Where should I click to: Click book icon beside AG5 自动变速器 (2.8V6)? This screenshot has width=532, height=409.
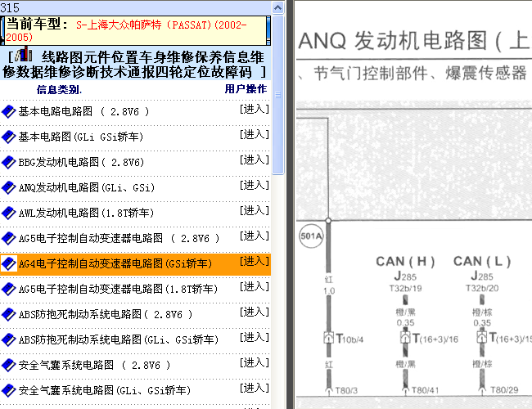8,238
